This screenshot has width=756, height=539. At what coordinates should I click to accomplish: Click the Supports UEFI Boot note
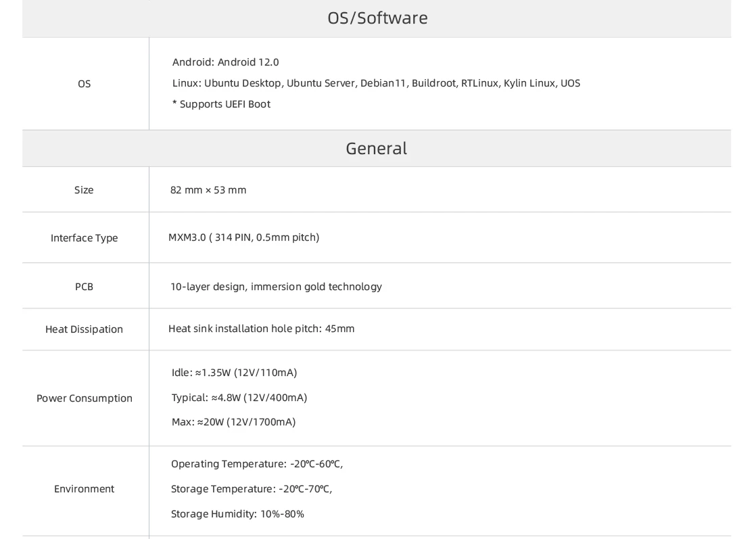click(x=221, y=104)
